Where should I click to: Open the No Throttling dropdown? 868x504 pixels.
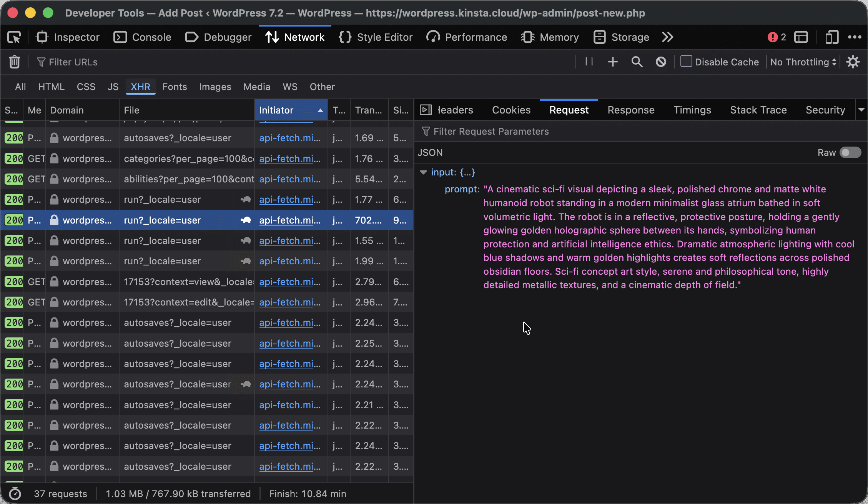pos(803,62)
